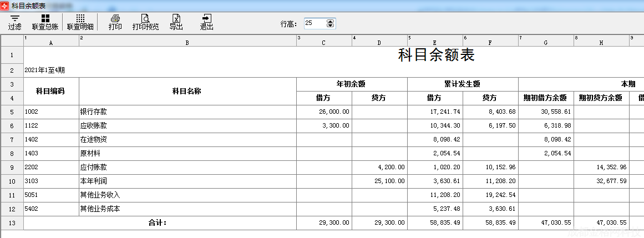Select the table corner select-all box

(x=12, y=40)
